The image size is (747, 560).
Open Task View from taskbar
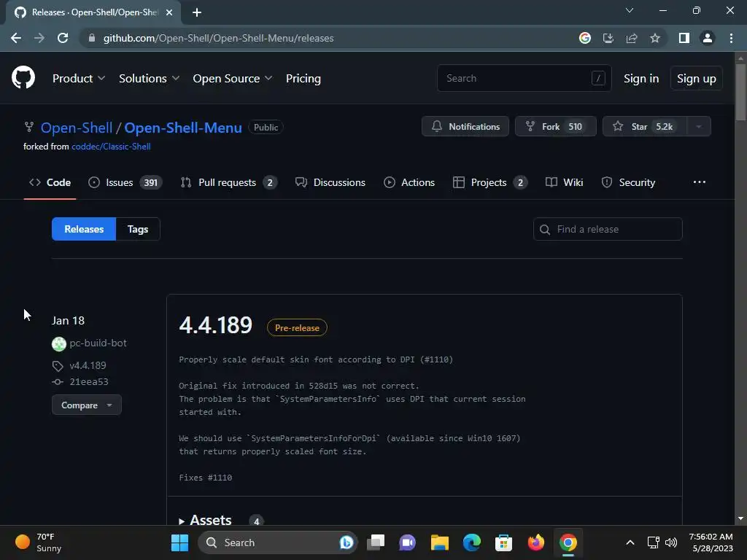(x=376, y=542)
